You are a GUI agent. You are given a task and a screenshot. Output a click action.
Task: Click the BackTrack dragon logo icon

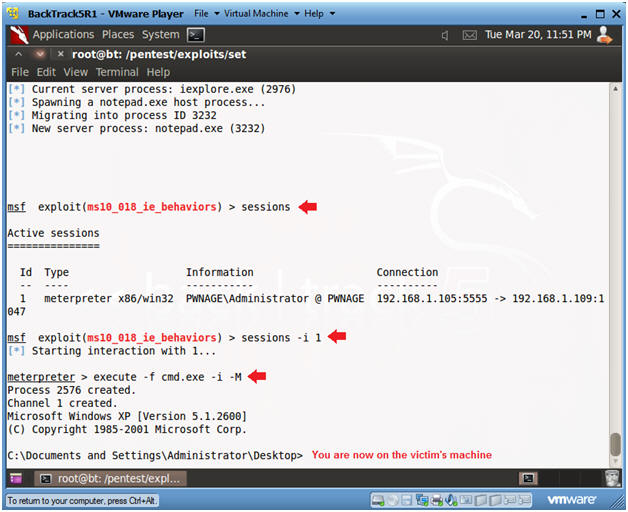(x=19, y=35)
